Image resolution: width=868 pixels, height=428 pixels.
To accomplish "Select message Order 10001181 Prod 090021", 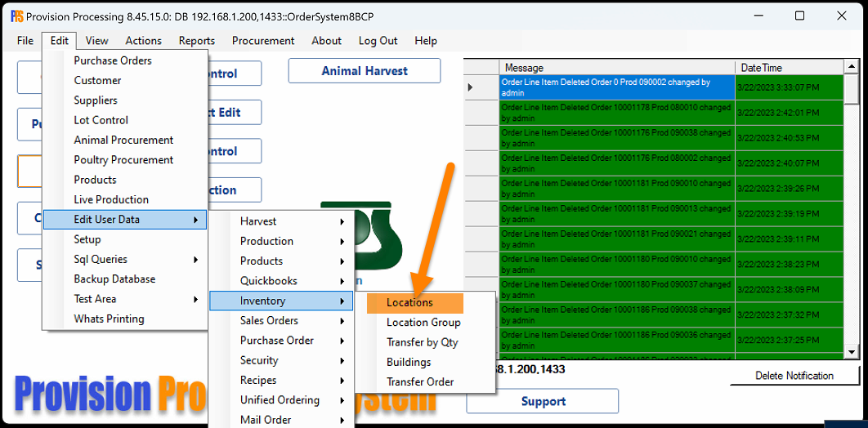I will (x=617, y=239).
